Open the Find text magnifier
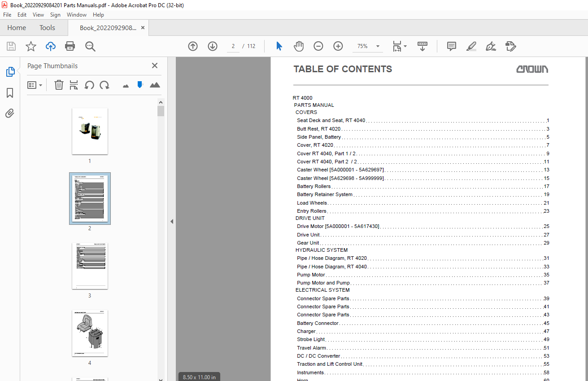This screenshot has height=381, width=588. (x=90, y=46)
